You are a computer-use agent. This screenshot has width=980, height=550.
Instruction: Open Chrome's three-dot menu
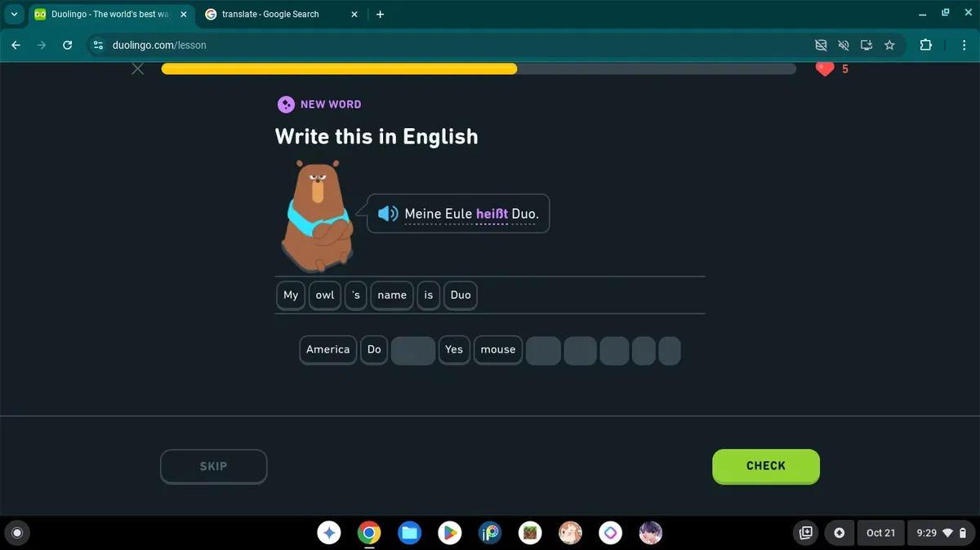964,45
